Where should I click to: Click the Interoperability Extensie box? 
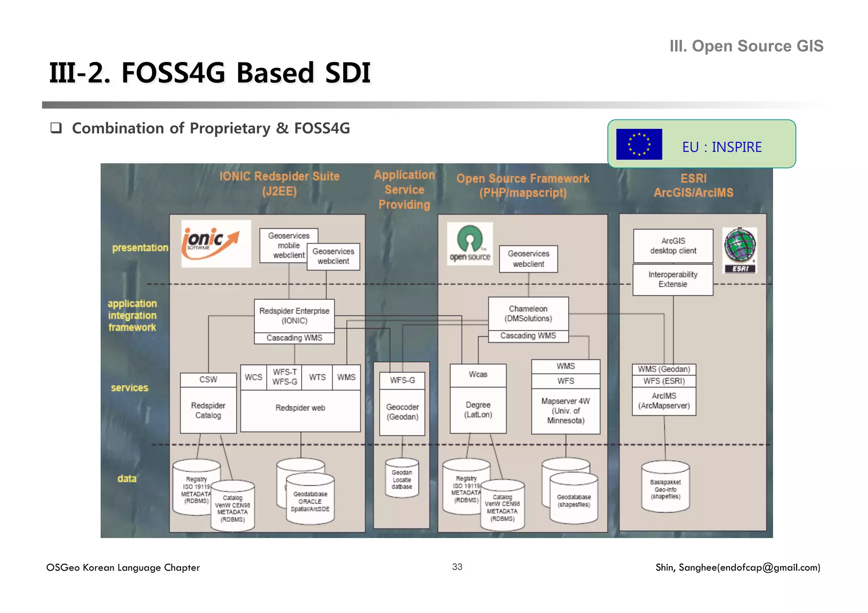(x=673, y=280)
